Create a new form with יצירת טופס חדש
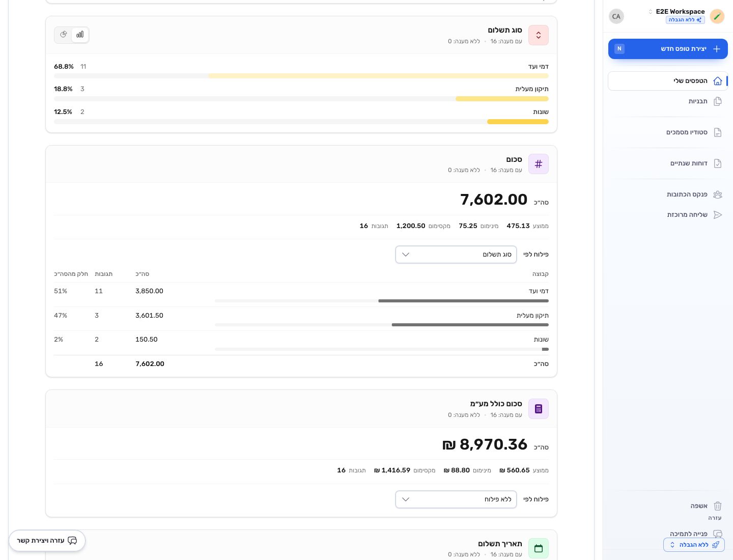Screen dimensions: 733x560 coord(668,49)
